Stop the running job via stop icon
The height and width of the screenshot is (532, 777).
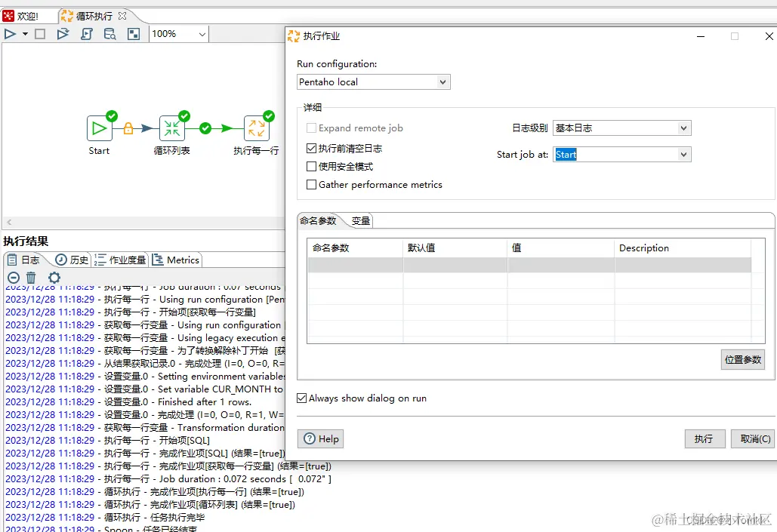pos(40,34)
